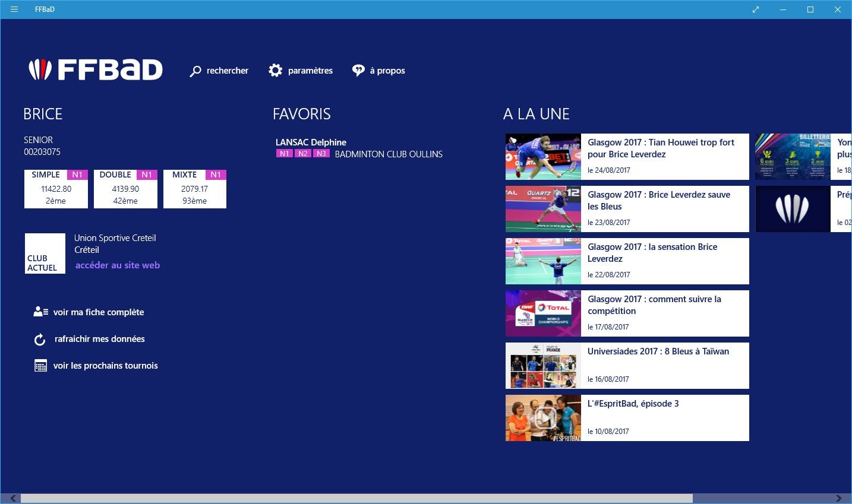Click the A LA UNE heading
The image size is (852, 504).
[x=537, y=114]
